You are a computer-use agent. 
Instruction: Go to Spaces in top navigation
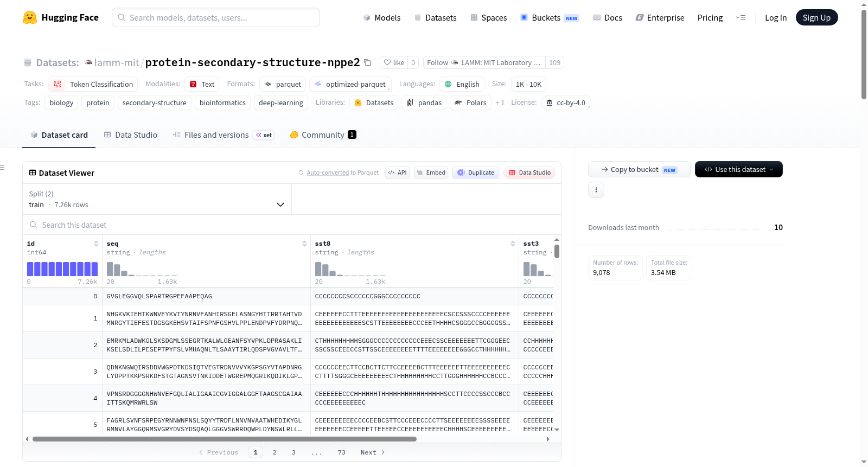[489, 17]
